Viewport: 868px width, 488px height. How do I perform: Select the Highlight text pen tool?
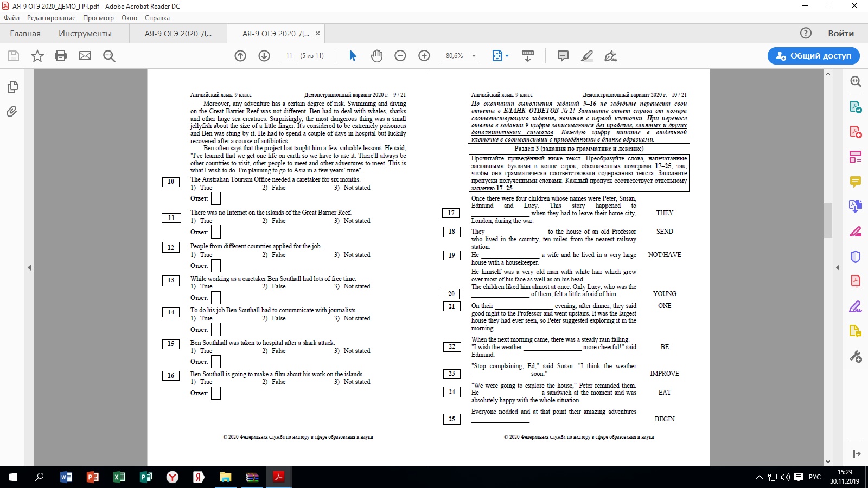pos(586,56)
